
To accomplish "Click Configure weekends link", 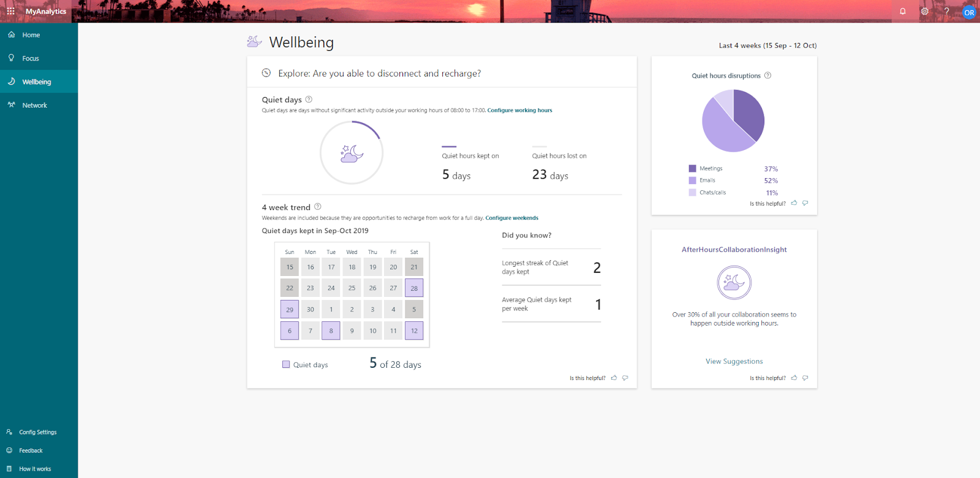I will point(512,218).
